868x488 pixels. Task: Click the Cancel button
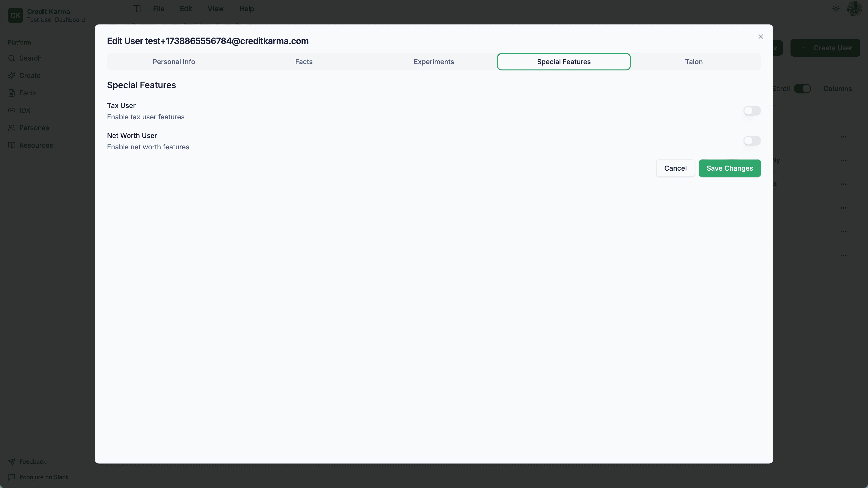(675, 168)
